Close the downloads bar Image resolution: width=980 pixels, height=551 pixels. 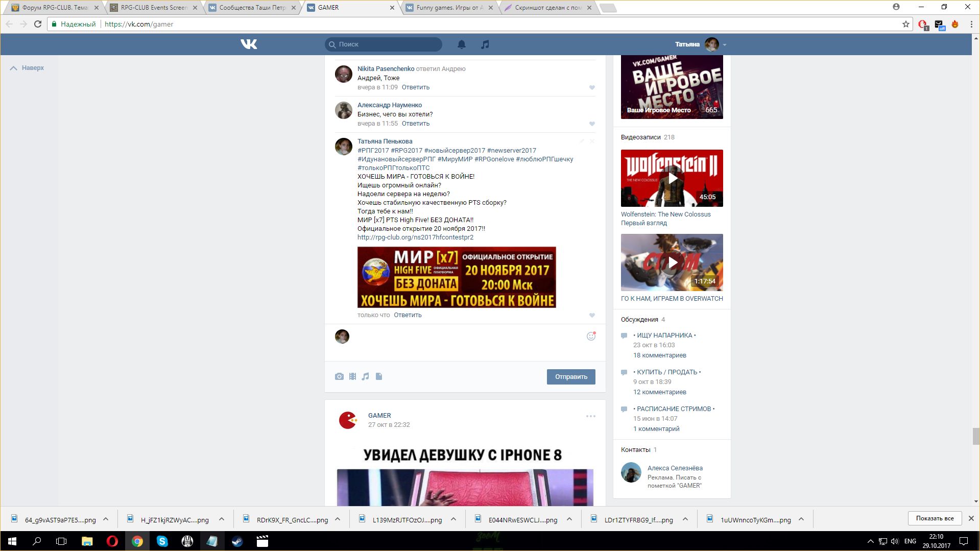pyautogui.click(x=971, y=518)
